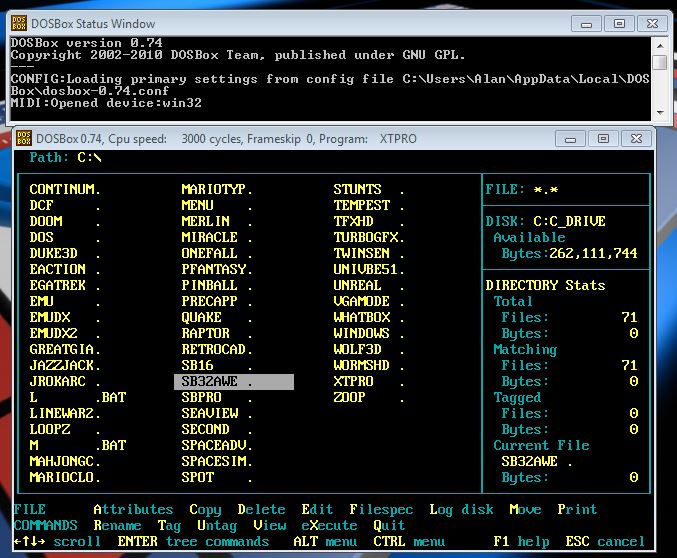Select the Log disk command
This screenshot has height=558, width=677.
[x=461, y=510]
